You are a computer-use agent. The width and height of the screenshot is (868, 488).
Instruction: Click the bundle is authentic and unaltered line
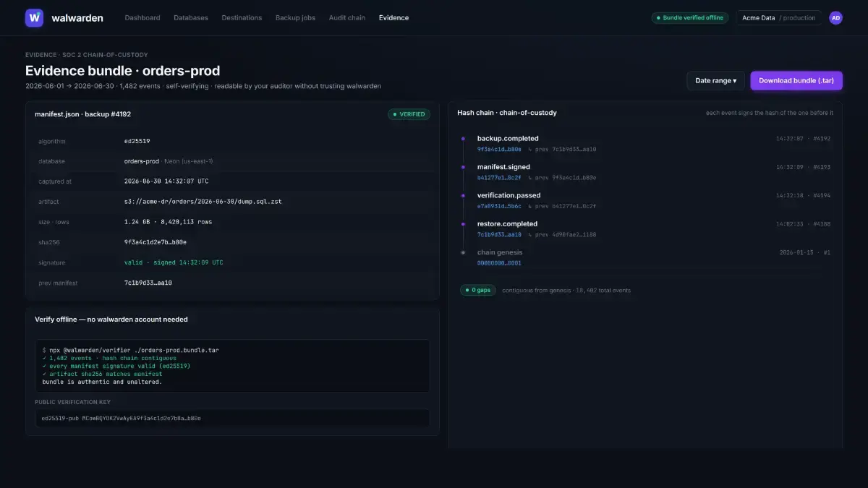(101, 382)
